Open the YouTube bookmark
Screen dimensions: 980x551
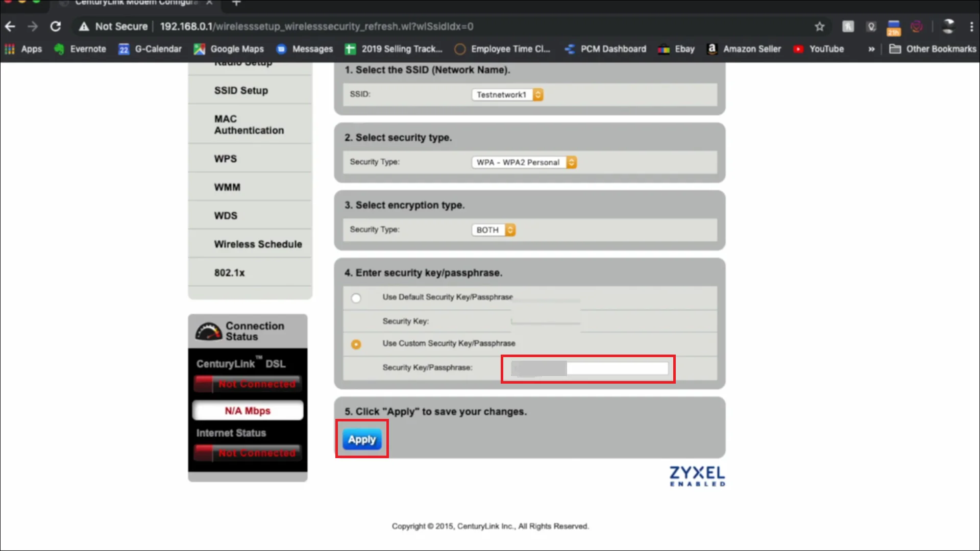(x=818, y=49)
